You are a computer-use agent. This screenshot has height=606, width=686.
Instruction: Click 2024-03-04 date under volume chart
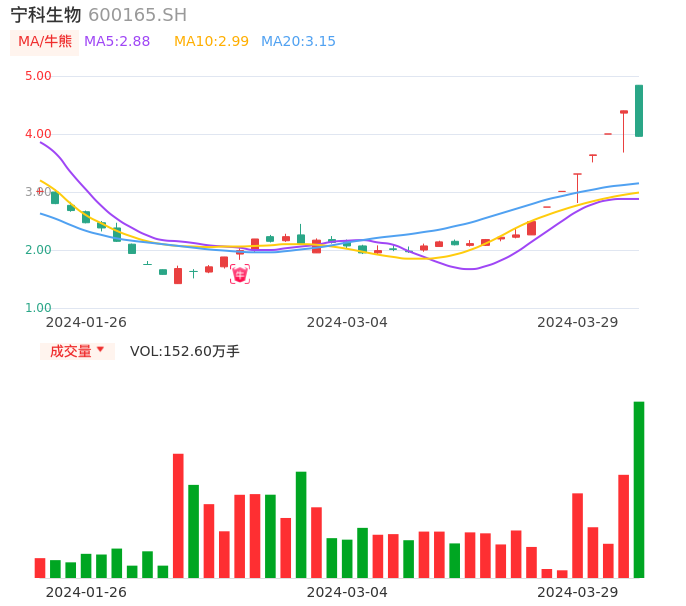[x=347, y=592]
